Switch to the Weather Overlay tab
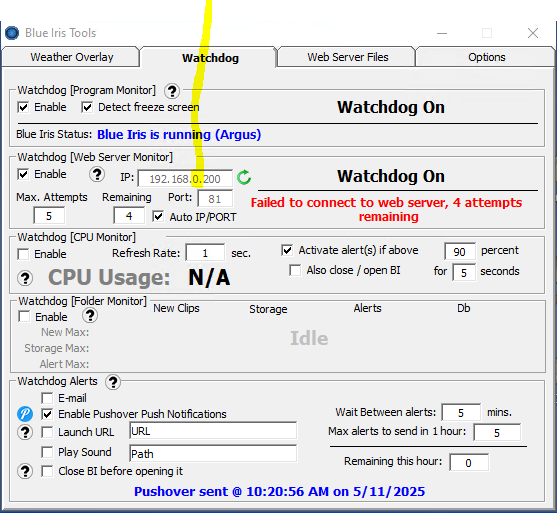557x513 pixels. click(71, 57)
